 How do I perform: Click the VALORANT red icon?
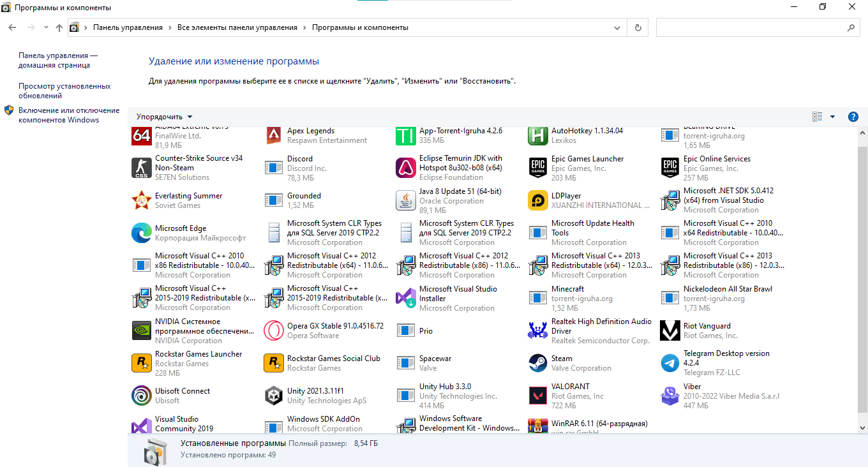point(538,396)
